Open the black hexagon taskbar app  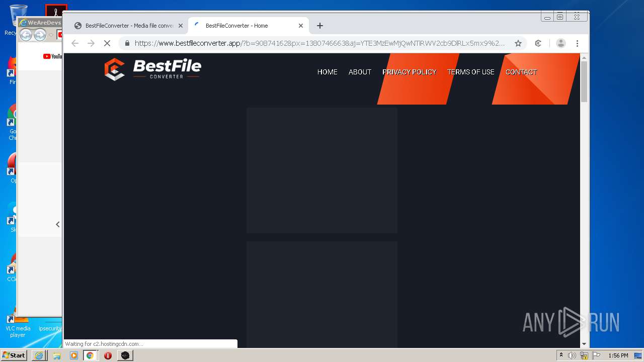(x=125, y=355)
